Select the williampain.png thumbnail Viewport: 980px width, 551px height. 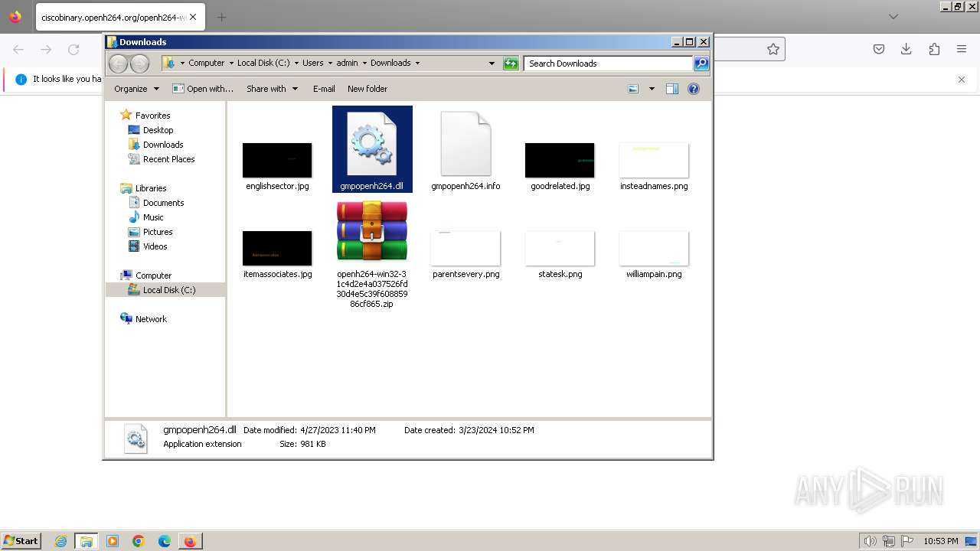[654, 248]
